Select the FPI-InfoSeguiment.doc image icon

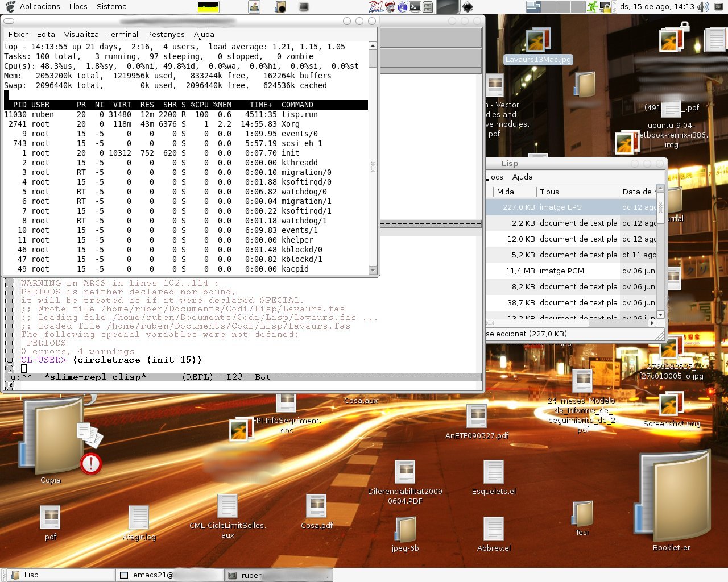(287, 402)
